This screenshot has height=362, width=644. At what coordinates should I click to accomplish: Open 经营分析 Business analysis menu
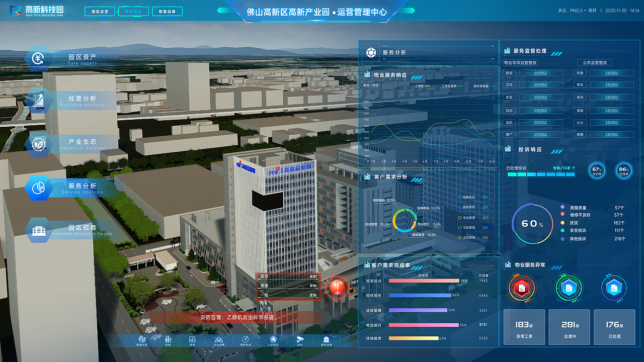[75, 101]
